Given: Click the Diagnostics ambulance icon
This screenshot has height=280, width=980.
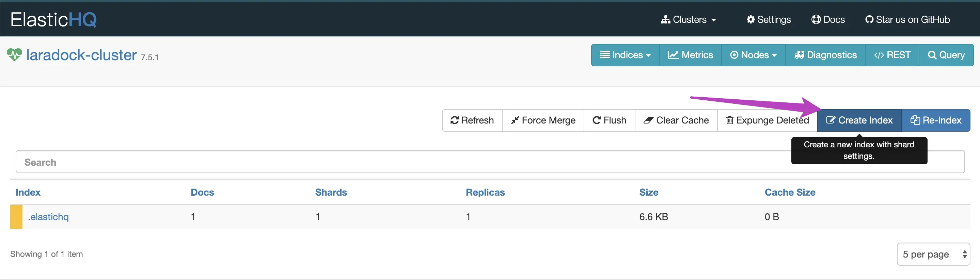Looking at the screenshot, I should coord(799,55).
